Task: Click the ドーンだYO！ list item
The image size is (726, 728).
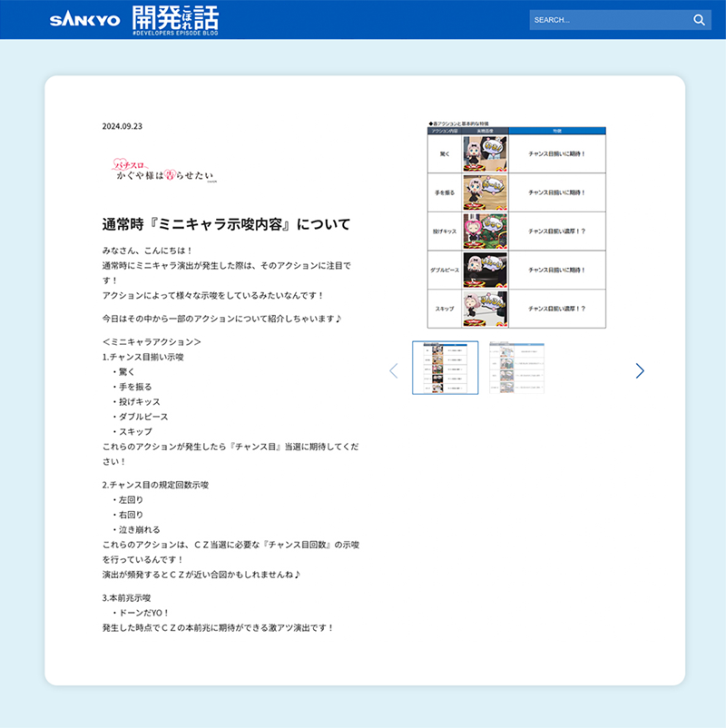Action: click(145, 613)
